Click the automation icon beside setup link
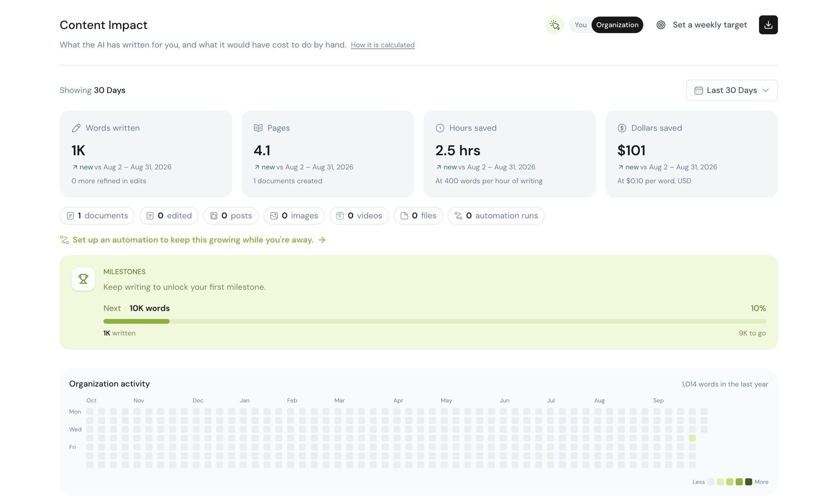Screen dimensions: 827x504 pyautogui.click(x=64, y=240)
